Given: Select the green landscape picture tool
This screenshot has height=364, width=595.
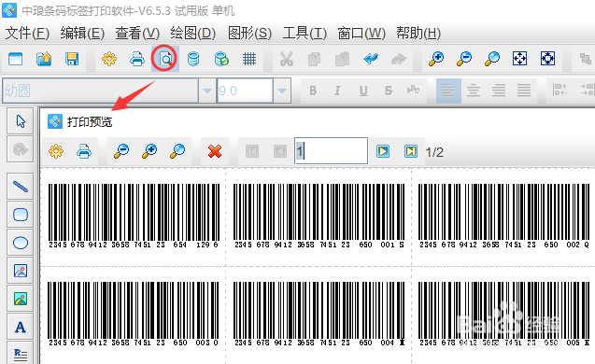Looking at the screenshot, I should pos(21,299).
